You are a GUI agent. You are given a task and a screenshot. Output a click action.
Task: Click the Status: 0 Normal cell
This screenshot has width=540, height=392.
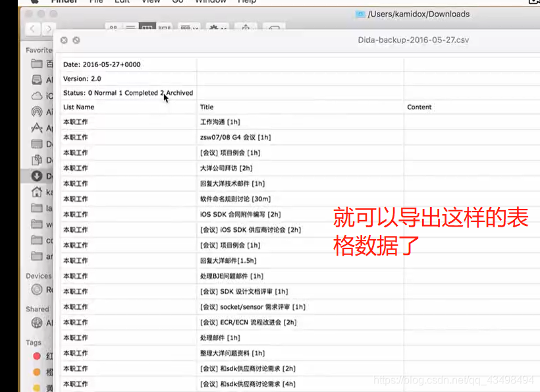click(x=128, y=93)
